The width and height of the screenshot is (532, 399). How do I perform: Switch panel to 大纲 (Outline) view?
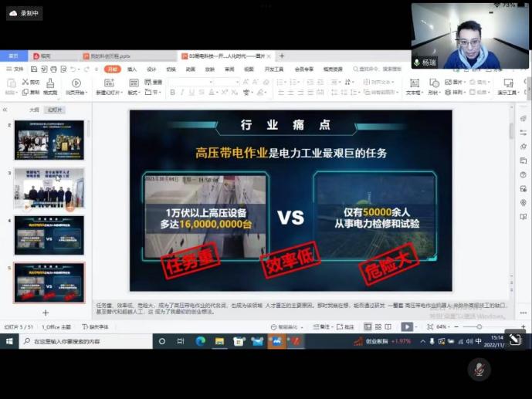click(x=34, y=110)
